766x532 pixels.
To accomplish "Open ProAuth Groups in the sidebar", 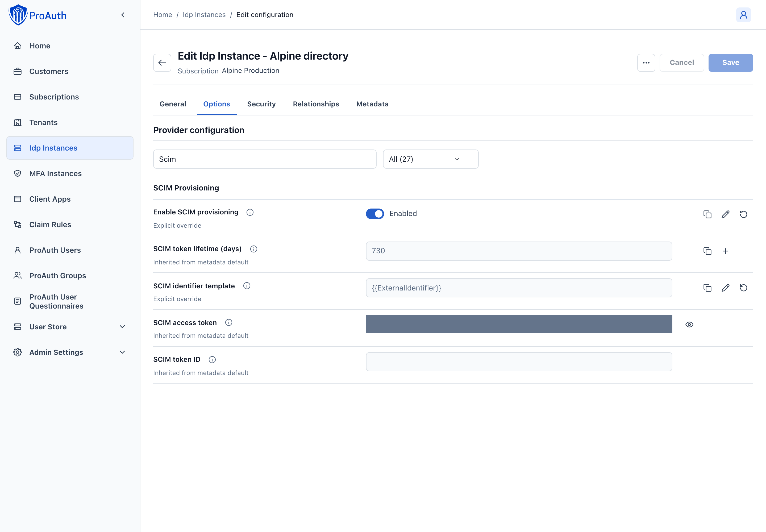I will (x=70, y=276).
